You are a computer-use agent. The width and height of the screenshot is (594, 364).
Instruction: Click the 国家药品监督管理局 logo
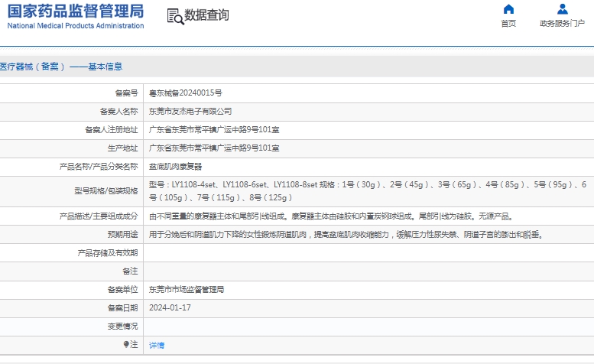76,11
